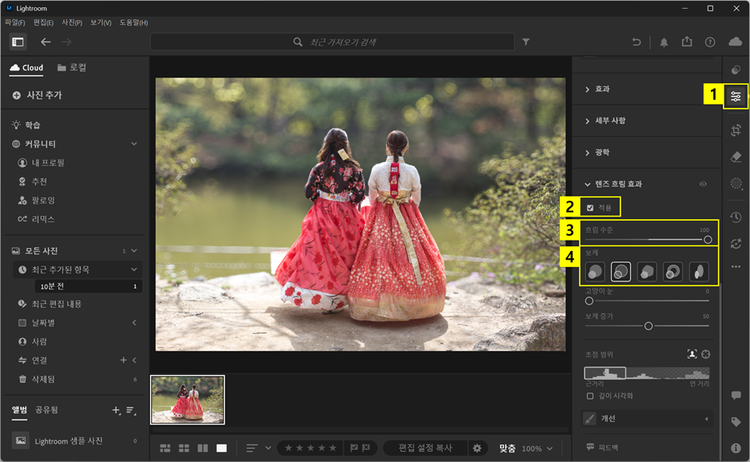Open the Versions history icon

coord(736,217)
